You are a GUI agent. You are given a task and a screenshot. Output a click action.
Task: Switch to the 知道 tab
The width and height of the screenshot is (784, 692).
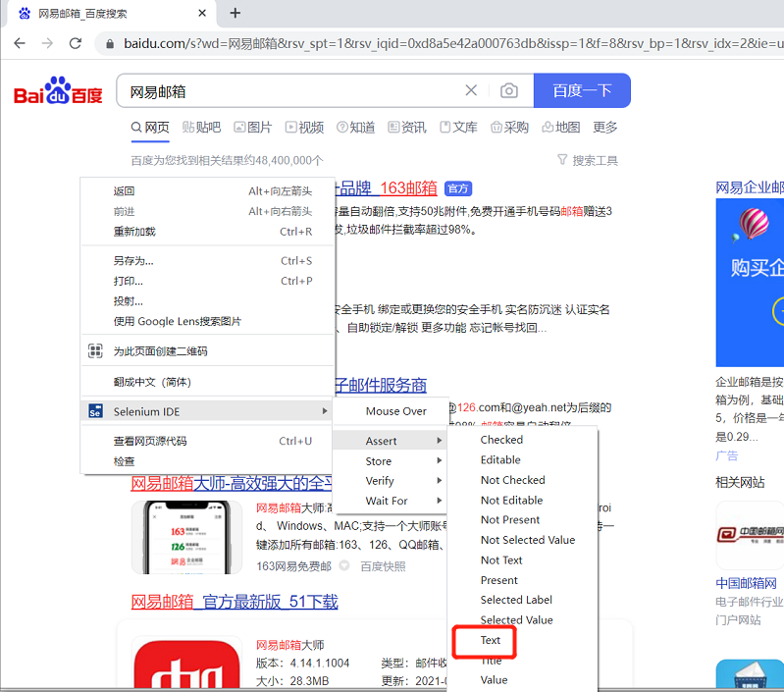click(x=355, y=128)
